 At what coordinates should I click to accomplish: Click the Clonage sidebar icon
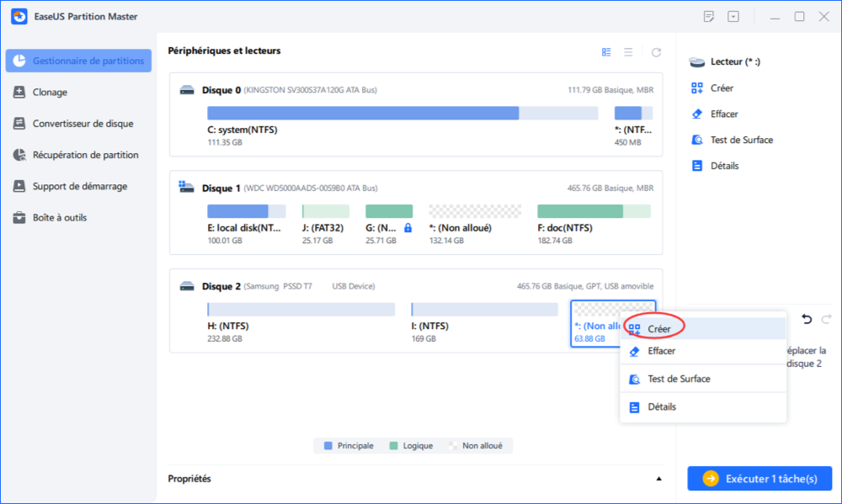(x=19, y=93)
